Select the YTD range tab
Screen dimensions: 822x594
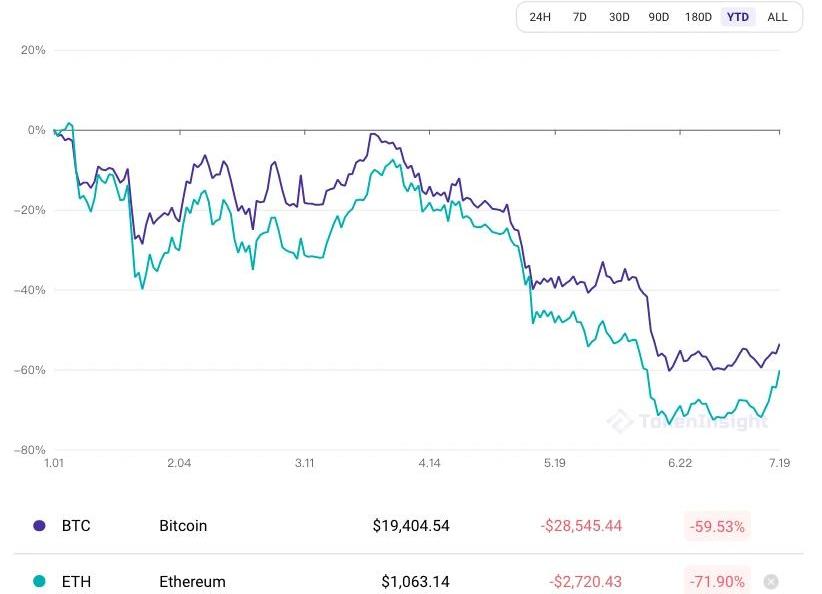click(738, 17)
